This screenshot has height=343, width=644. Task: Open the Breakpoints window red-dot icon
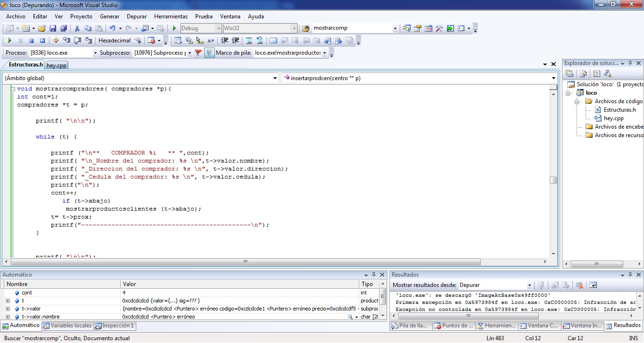[x=151, y=41]
